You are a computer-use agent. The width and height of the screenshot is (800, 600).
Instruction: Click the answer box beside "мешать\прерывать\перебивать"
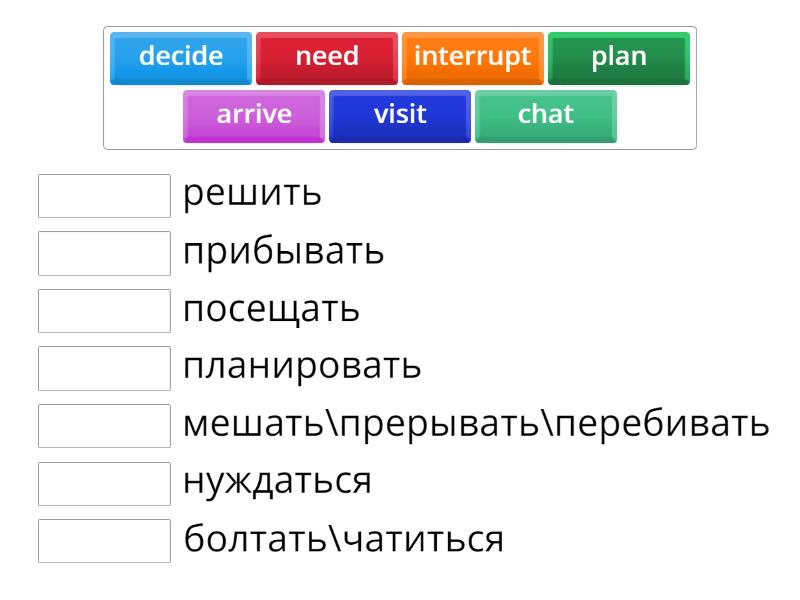(x=104, y=426)
